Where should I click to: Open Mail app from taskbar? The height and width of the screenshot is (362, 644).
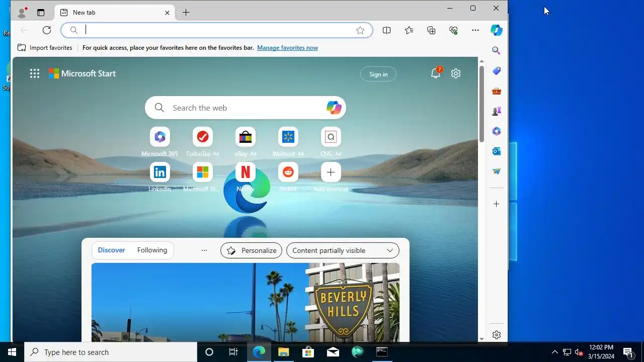pos(333,352)
